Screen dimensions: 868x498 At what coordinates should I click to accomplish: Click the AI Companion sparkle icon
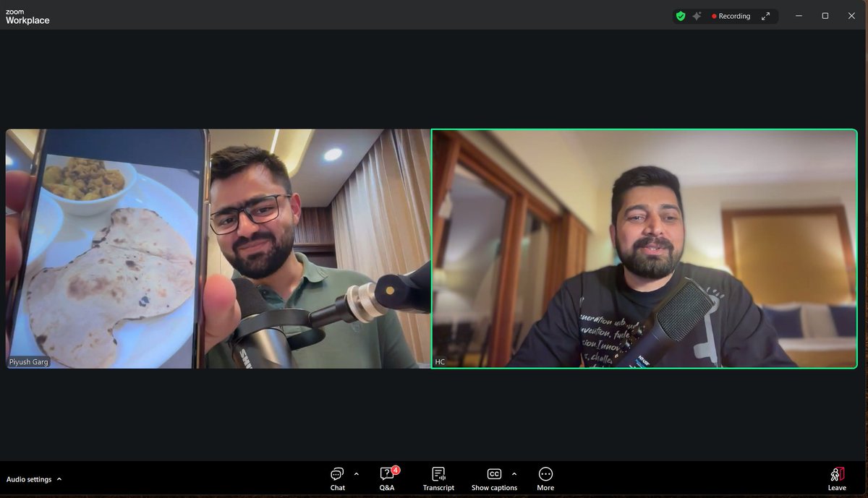697,16
